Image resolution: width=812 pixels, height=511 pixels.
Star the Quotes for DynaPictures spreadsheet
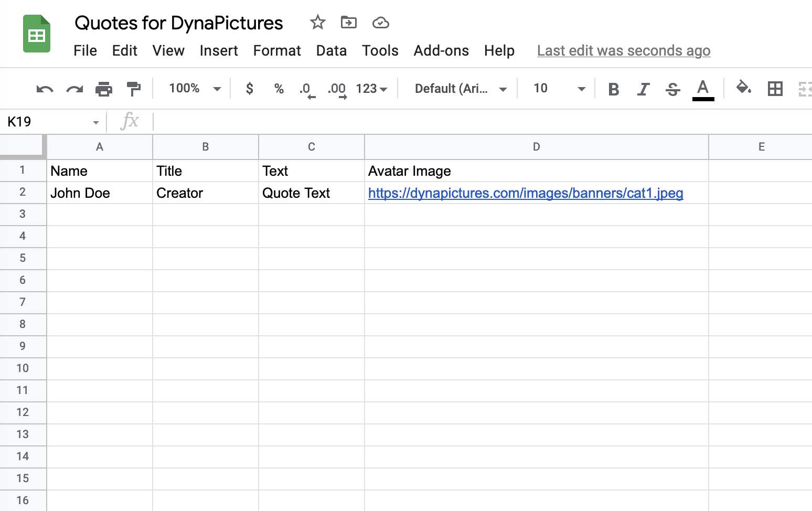[317, 23]
